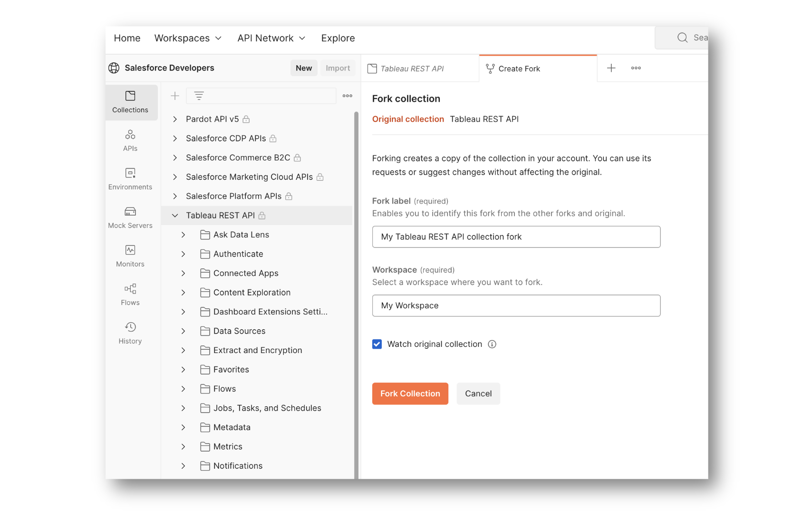Open the Workspace selector showing My Workspace
812x512 pixels.
coord(516,305)
